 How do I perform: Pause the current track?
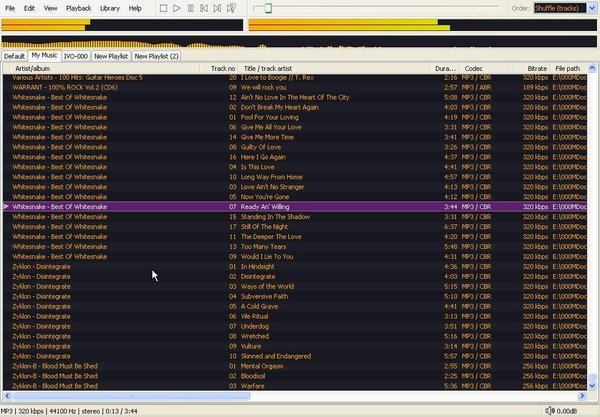click(190, 8)
